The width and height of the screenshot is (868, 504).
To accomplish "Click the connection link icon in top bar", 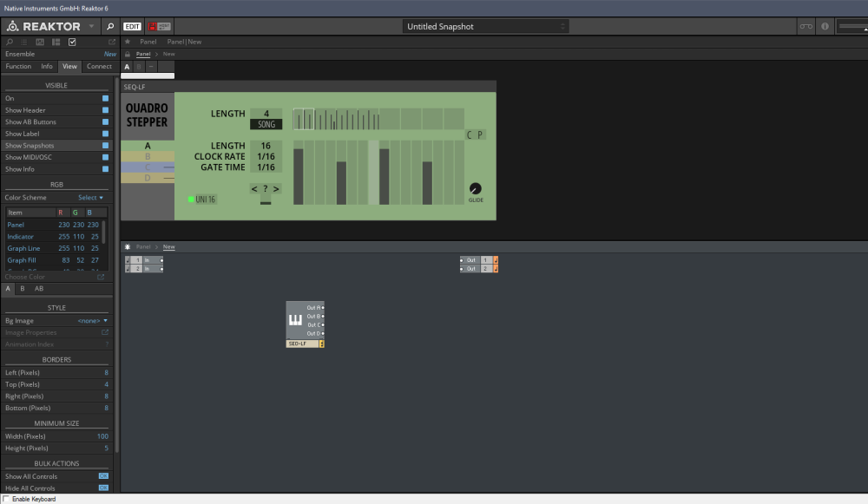I will pyautogui.click(x=806, y=27).
